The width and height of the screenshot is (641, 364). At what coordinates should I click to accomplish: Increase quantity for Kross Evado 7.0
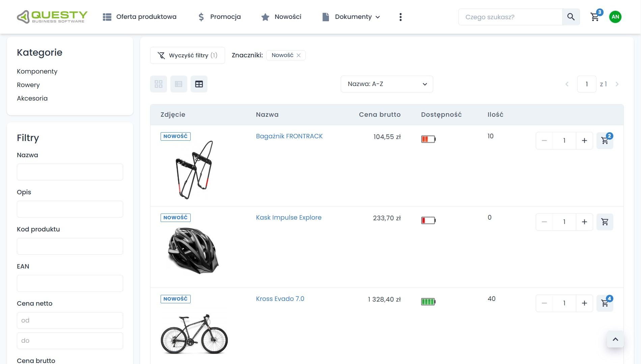coord(584,303)
